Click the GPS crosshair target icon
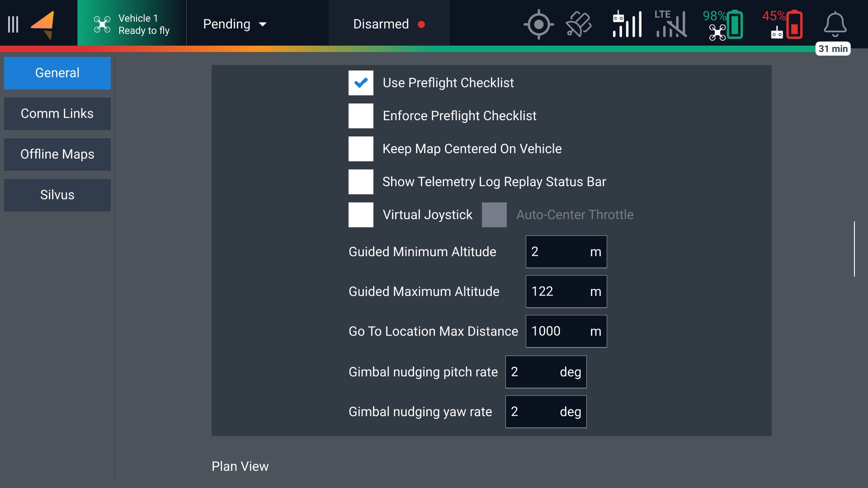Viewport: 868px width, 488px height. (538, 24)
